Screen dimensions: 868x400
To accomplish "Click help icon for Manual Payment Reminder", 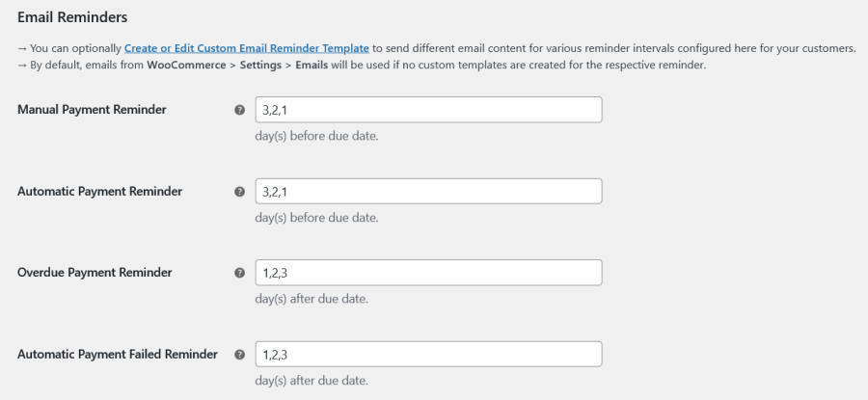I will (x=240, y=110).
